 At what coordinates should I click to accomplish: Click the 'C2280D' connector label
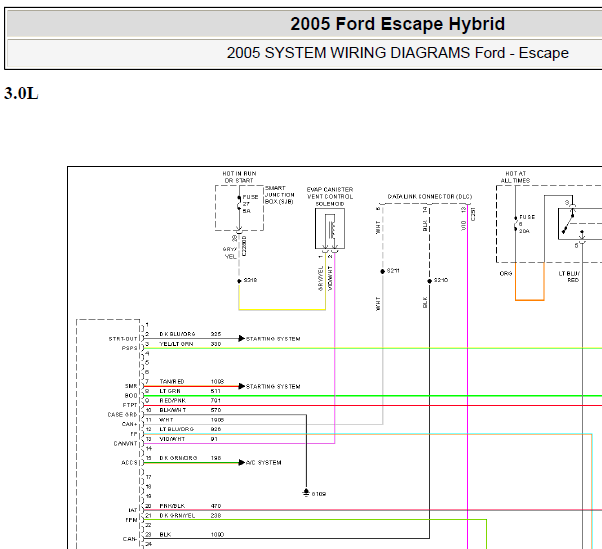point(245,246)
